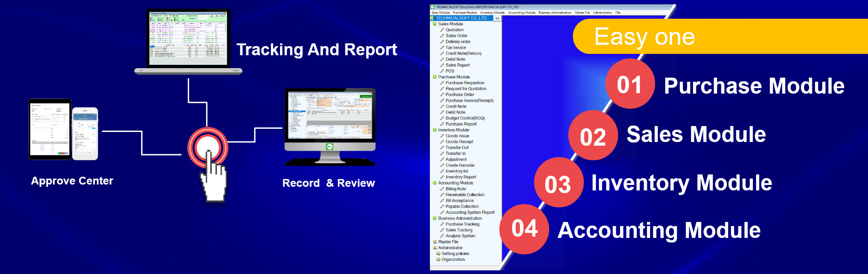This screenshot has width=868, height=274.
Task: Expand the Sales Module tree node
Action: 434,24
